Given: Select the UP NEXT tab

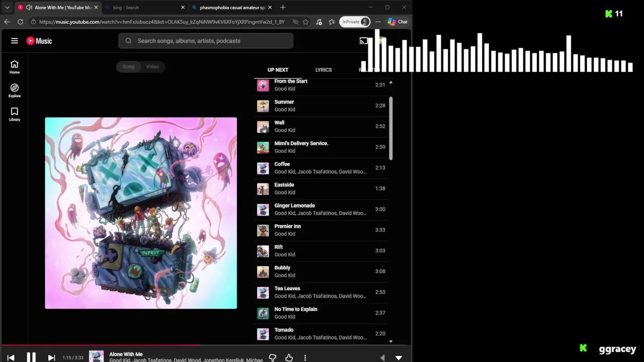Looking at the screenshot, I should click(278, 70).
